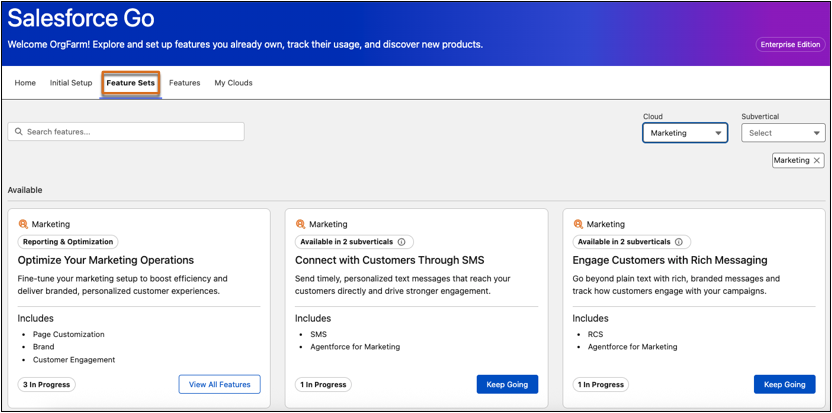
Task: Open the Subvertical Select dropdown
Action: (x=783, y=133)
